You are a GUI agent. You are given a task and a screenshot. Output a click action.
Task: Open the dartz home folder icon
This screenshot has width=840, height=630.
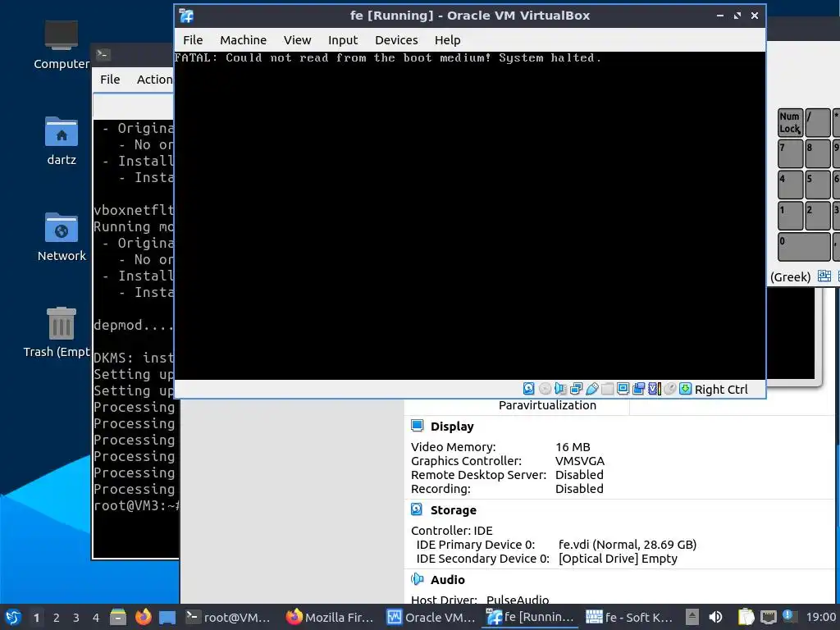pos(62,141)
